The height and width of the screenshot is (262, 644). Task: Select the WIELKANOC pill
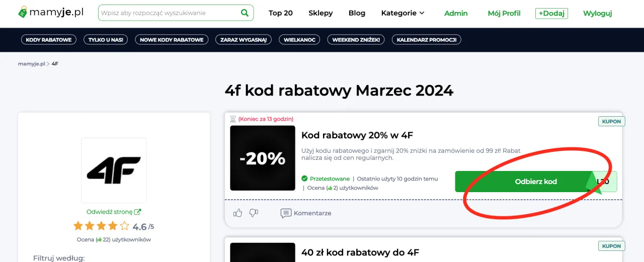click(x=299, y=40)
